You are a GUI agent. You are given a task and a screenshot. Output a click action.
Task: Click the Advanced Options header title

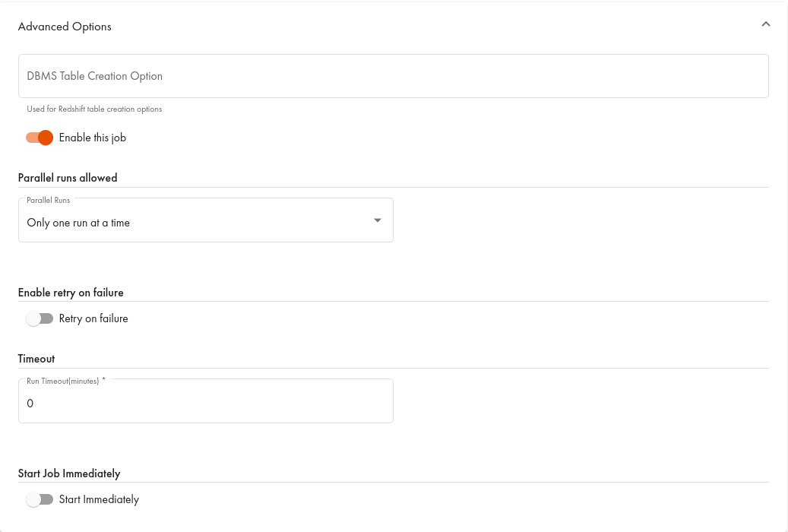65,27
